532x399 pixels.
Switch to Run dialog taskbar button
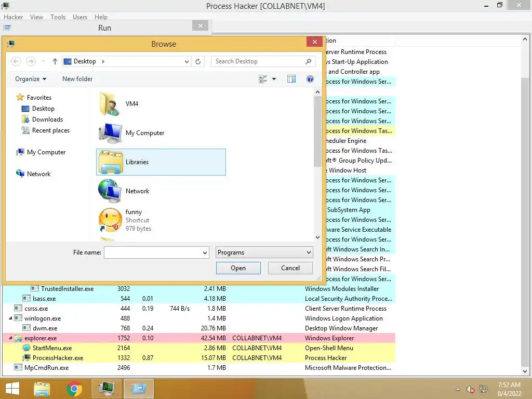click(138, 389)
